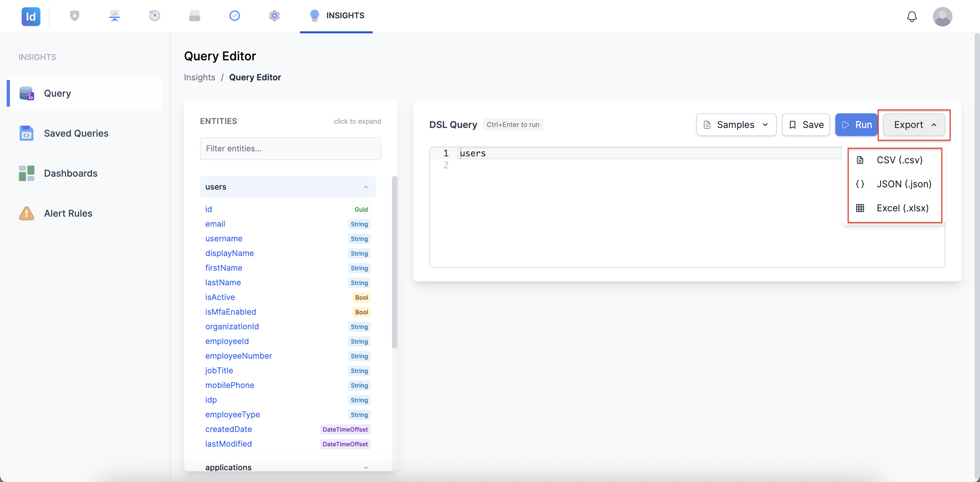Click the Guid type badge

tap(361, 209)
